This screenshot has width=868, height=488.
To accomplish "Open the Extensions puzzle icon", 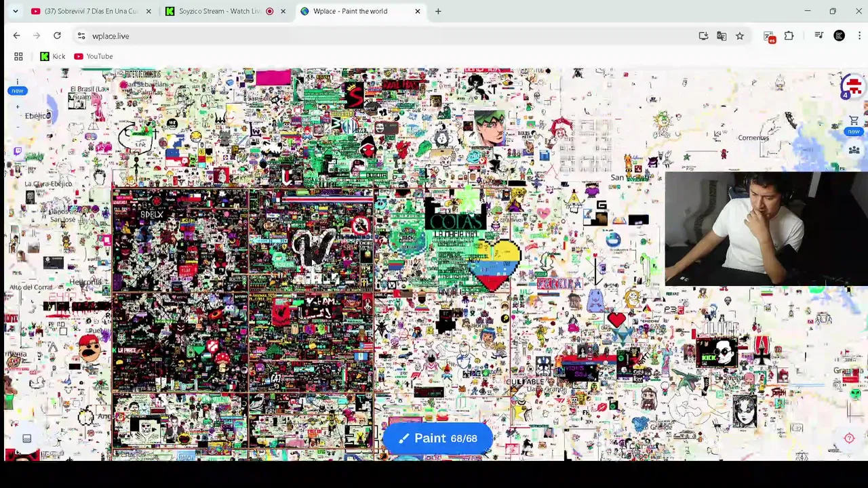I will coord(789,36).
